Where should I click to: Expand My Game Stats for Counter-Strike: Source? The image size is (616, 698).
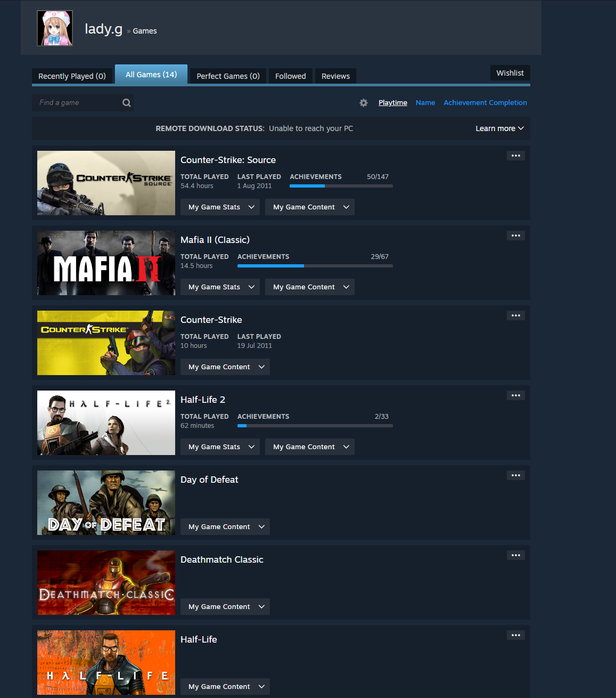220,207
